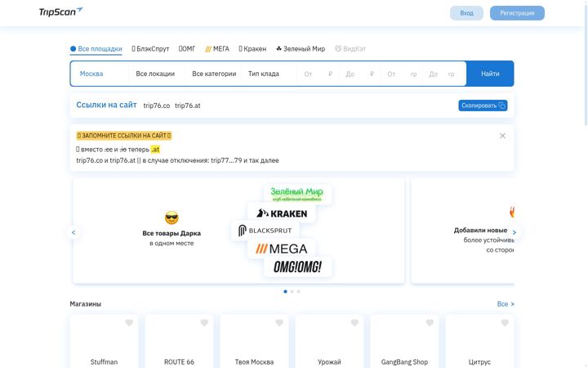Select the third carousel dot
The image size is (588, 368).
[299, 291]
